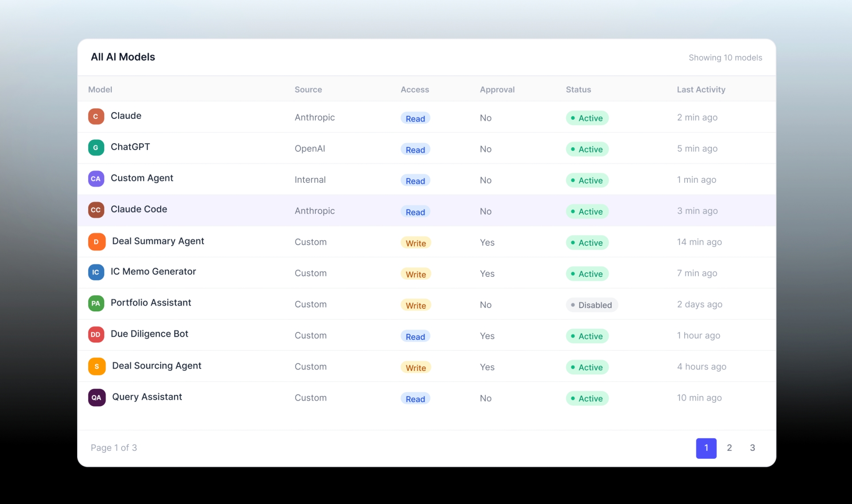The width and height of the screenshot is (852, 504).
Task: Click the Deal Summary Agent avatar icon
Action: (x=97, y=242)
